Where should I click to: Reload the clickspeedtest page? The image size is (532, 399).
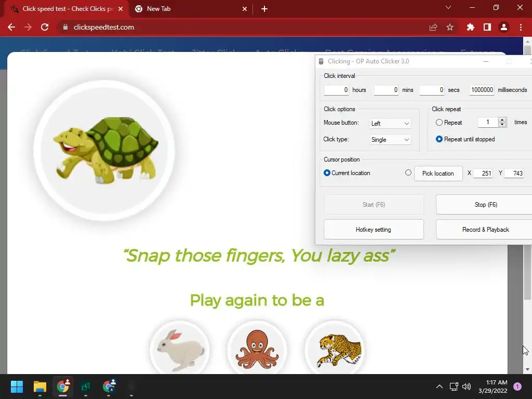[45, 27]
